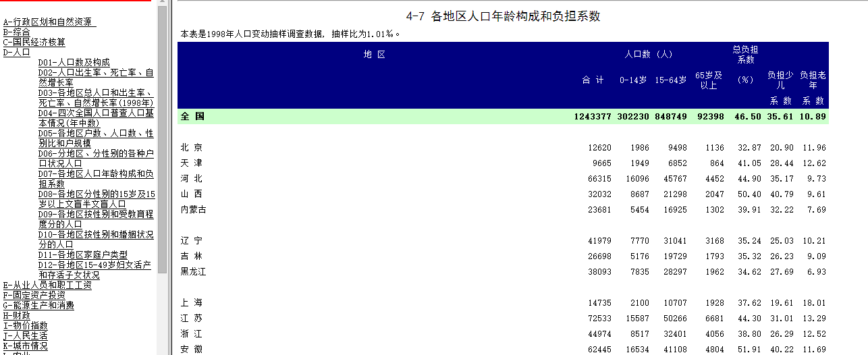Viewport: 868px width, 355px height.
Task: Click Jiangsu's total population value 72533
Action: point(599,319)
